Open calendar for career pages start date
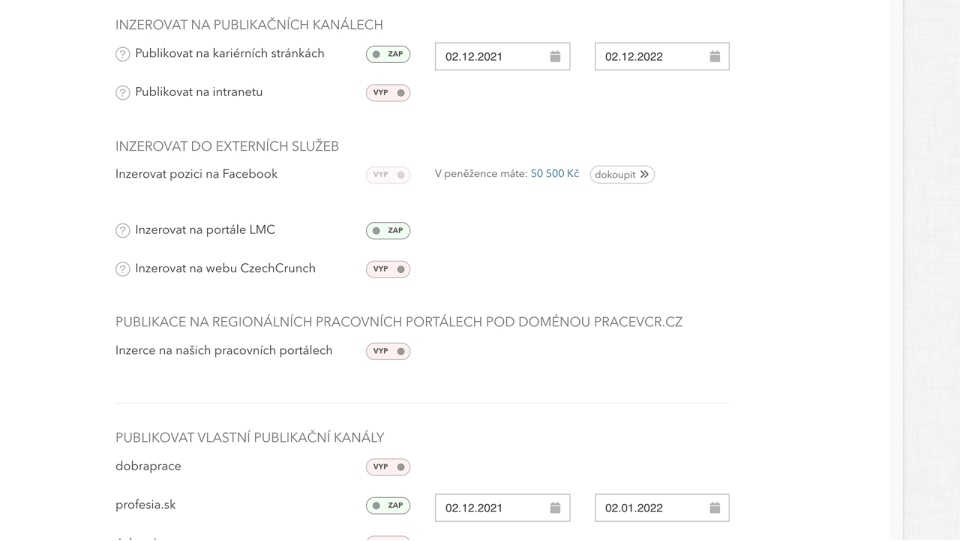The width and height of the screenshot is (961, 541). [x=555, y=57]
